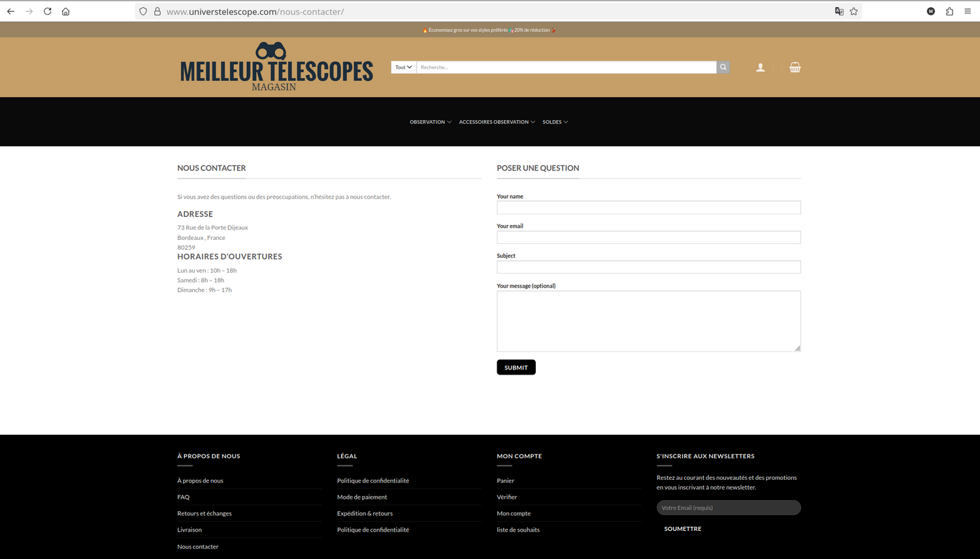The height and width of the screenshot is (559, 980).
Task: Go to browser home page
Action: 65,11
